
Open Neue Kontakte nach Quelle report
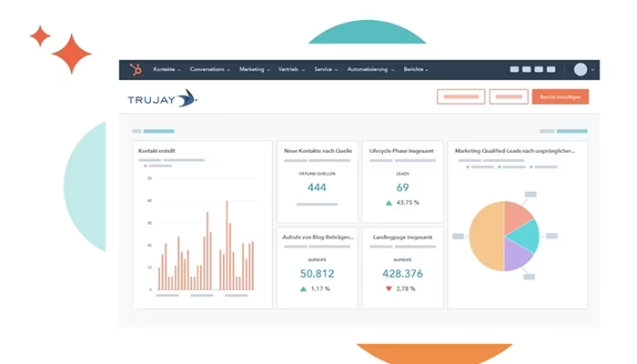click(318, 151)
